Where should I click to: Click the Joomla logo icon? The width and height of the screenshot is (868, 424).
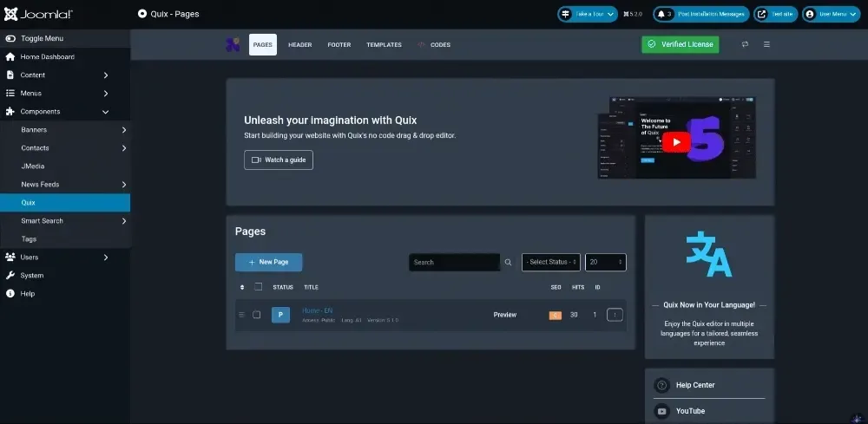[10, 14]
